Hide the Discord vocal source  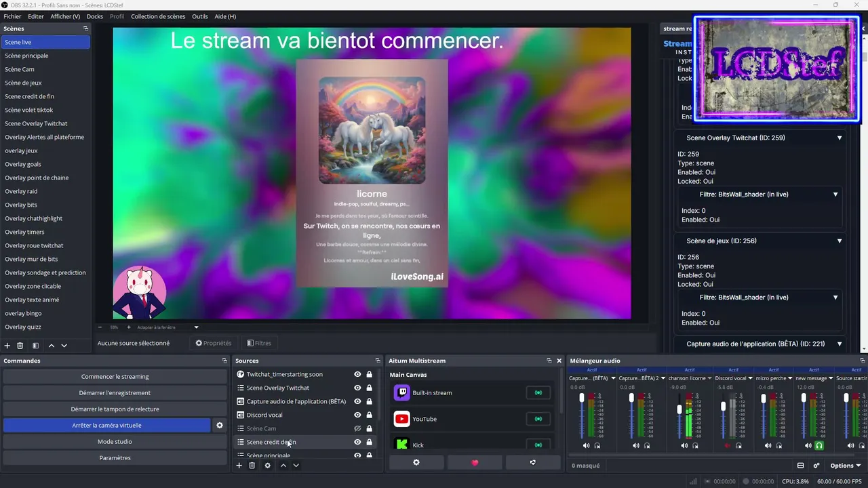click(357, 415)
